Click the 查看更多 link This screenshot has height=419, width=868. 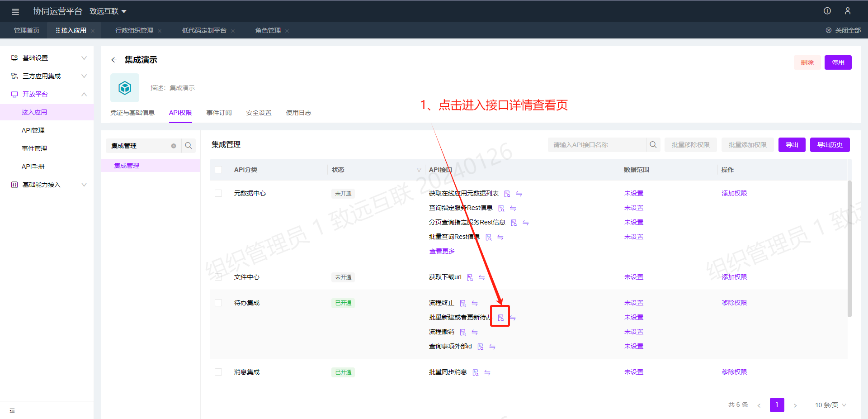coord(442,251)
